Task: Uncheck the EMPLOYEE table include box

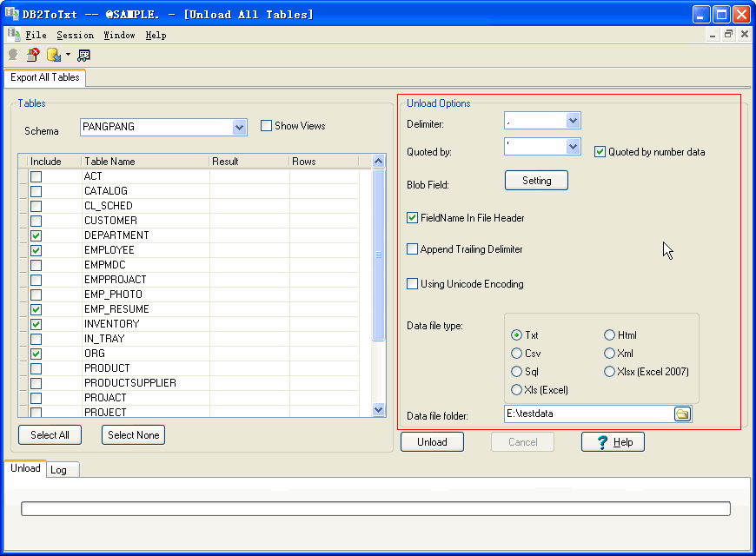Action: (x=36, y=251)
